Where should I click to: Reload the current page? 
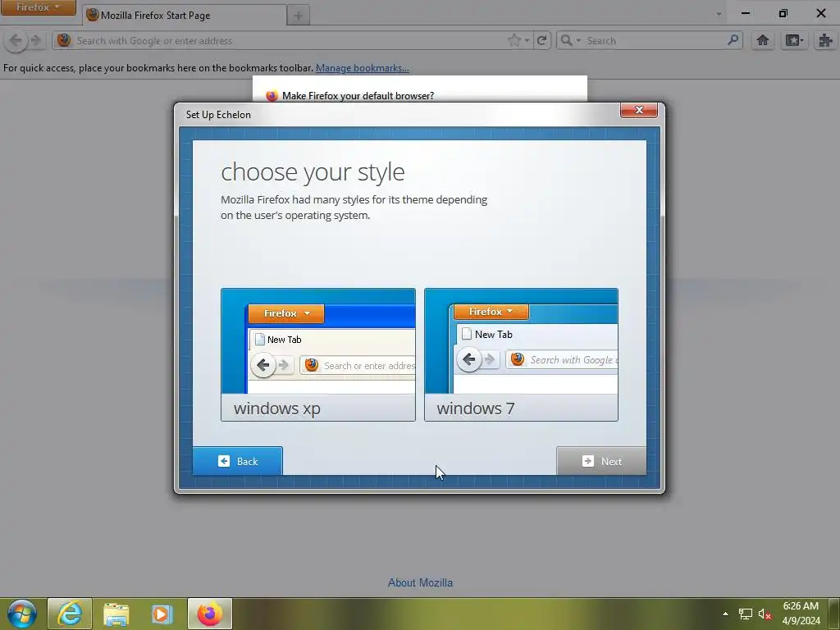542,41
